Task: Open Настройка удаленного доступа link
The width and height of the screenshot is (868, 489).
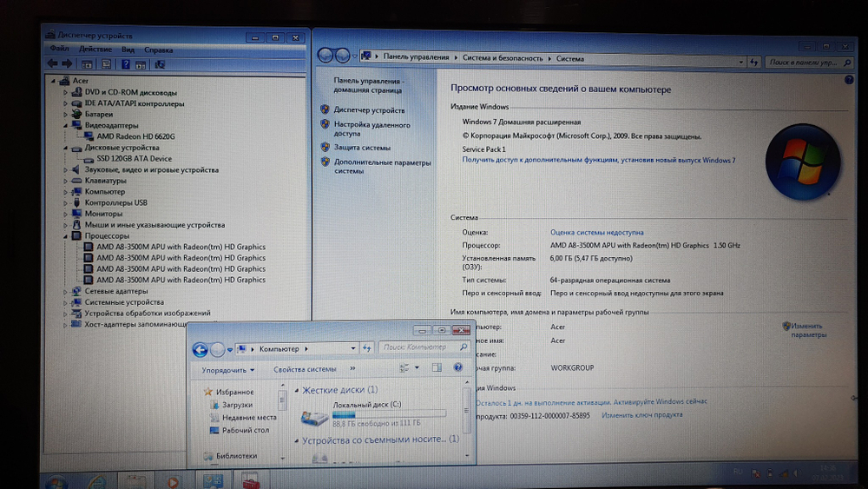Action: coord(372,129)
